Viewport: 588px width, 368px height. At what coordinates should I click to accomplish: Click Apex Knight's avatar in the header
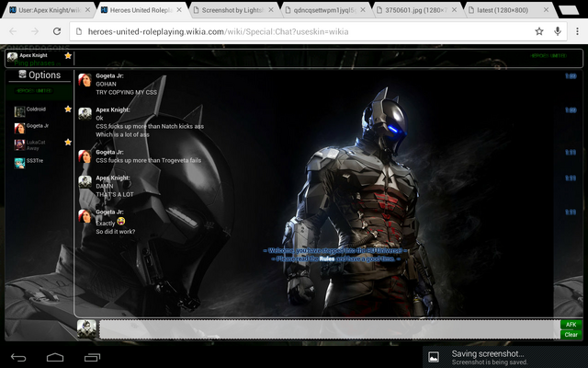[12, 57]
